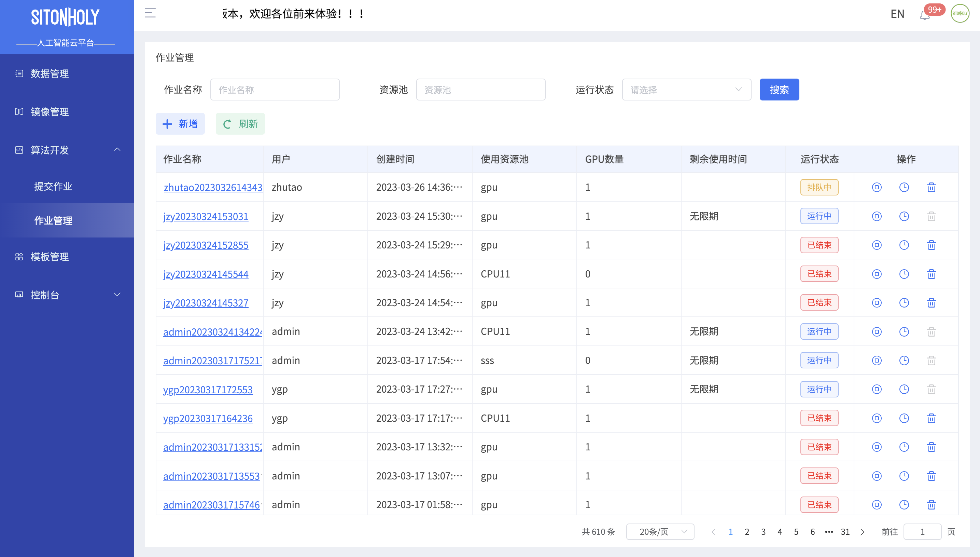This screenshot has height=557, width=980.
Task: Click stop icon for jzy20230324152855
Action: point(877,245)
